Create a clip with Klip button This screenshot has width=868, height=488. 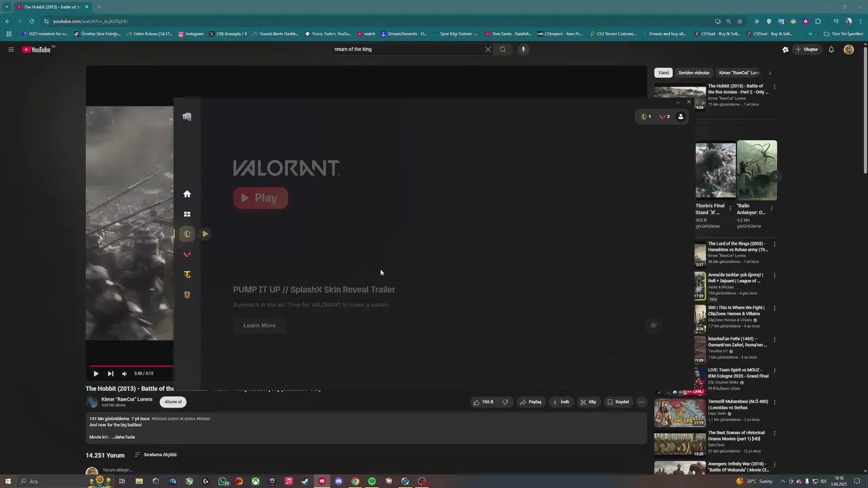pos(588,402)
